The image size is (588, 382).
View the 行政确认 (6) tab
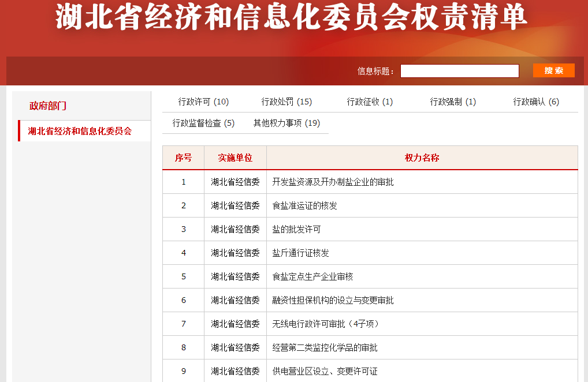pyautogui.click(x=536, y=102)
